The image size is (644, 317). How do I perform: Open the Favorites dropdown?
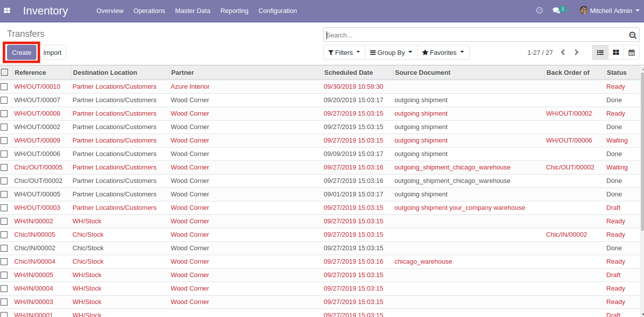[443, 52]
